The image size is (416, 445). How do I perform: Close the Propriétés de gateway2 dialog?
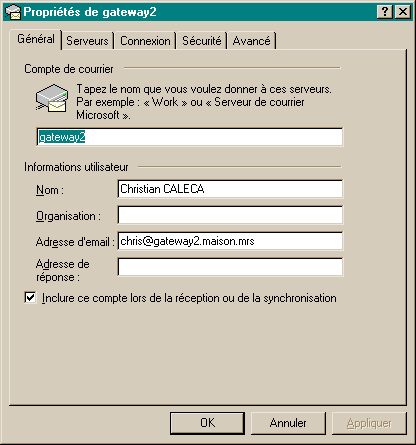[x=403, y=12]
